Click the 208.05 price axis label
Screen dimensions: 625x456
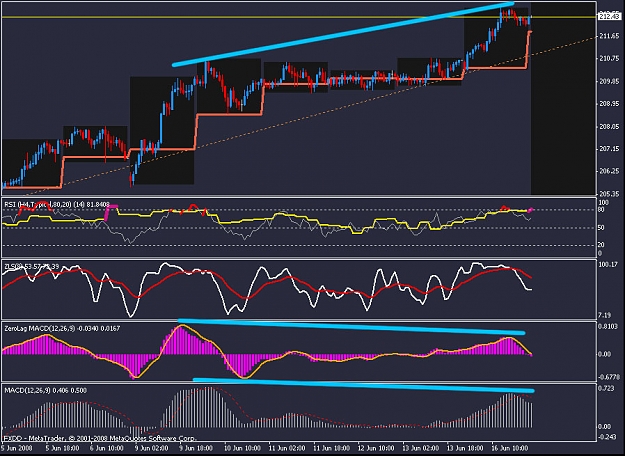click(x=609, y=126)
